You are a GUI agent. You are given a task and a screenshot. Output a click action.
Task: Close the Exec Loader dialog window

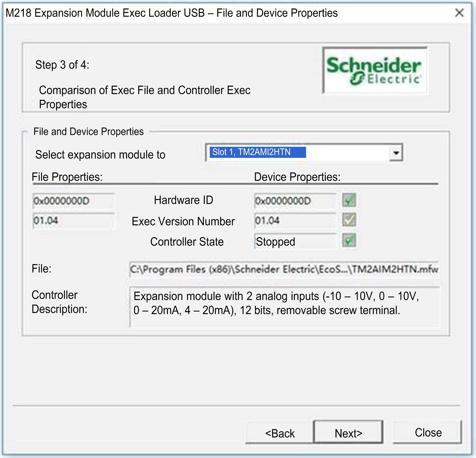(x=459, y=13)
